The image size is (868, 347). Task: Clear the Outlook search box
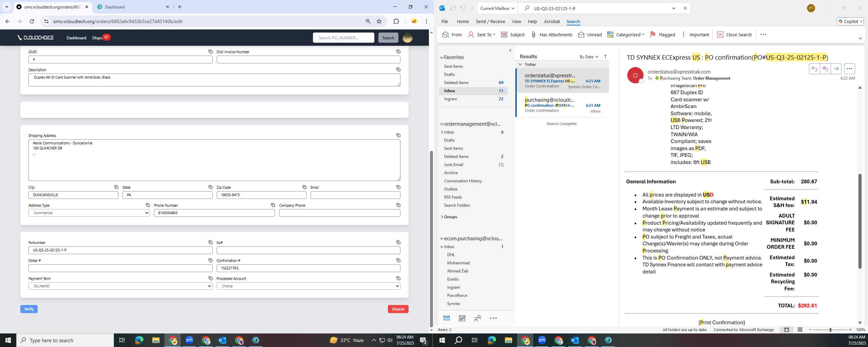pyautogui.click(x=685, y=8)
